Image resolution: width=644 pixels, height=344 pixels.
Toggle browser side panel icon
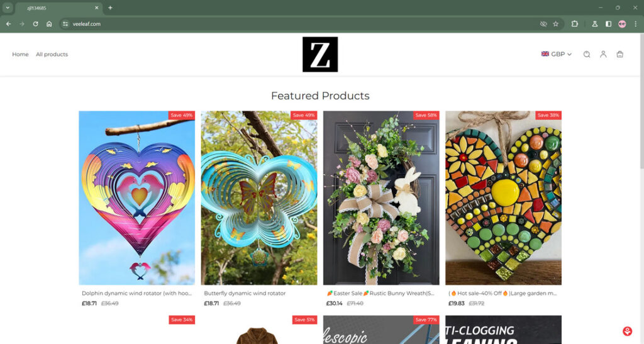coord(608,24)
